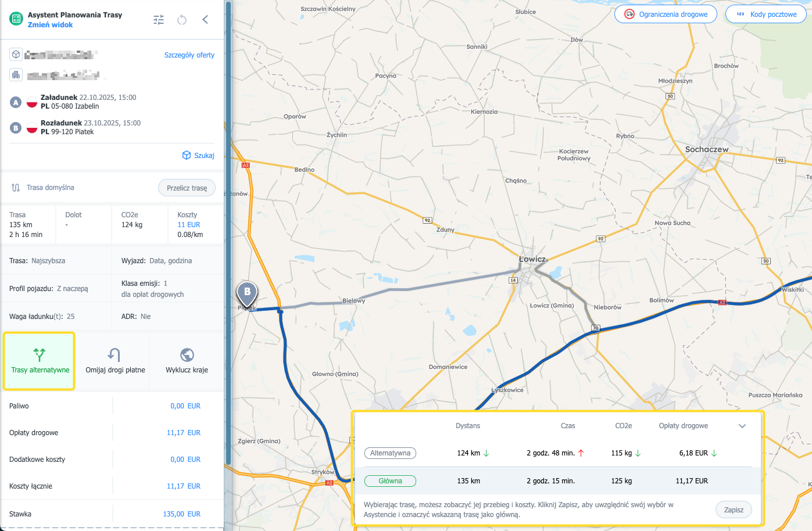Open the Trasa Najszybsza route type dropdown
The image size is (812, 531).
click(48, 261)
